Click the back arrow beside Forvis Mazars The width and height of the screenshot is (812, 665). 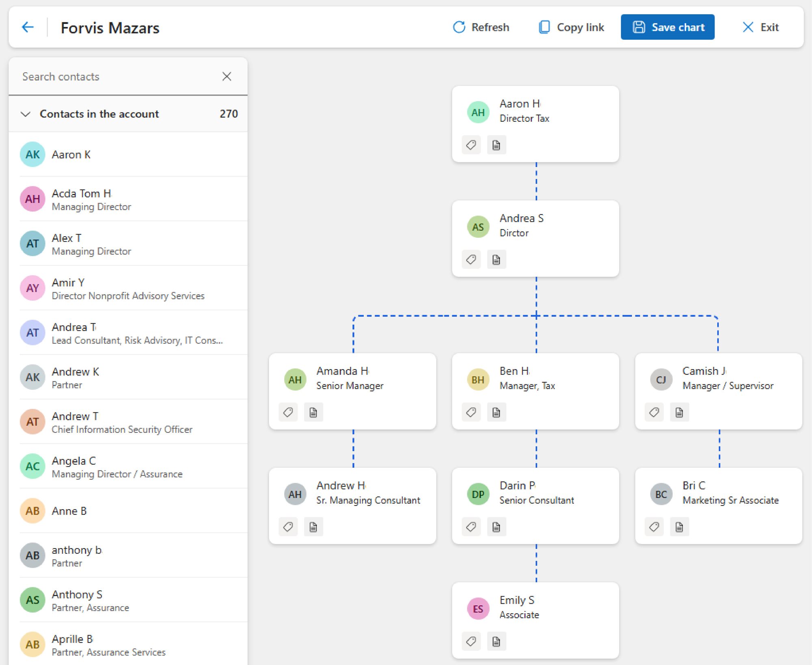point(27,27)
